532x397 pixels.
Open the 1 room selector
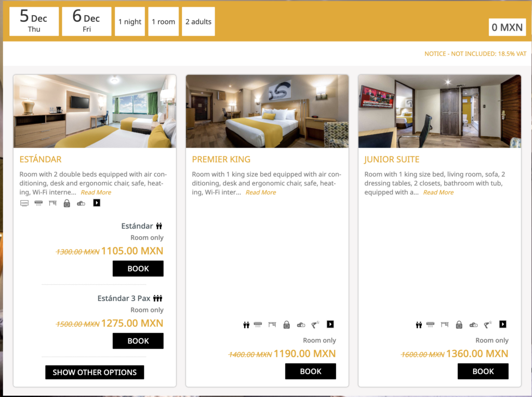164,21
